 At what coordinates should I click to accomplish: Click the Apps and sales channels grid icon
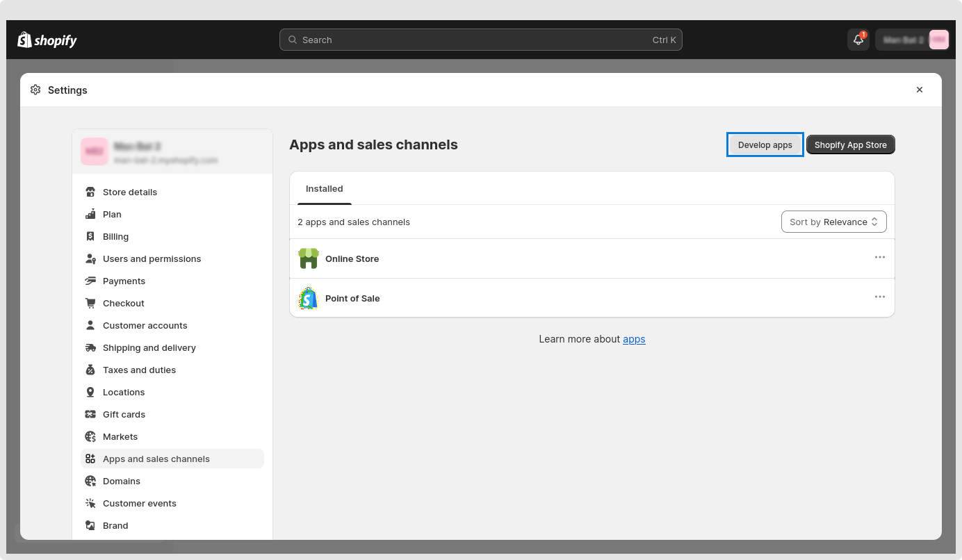[x=90, y=459]
